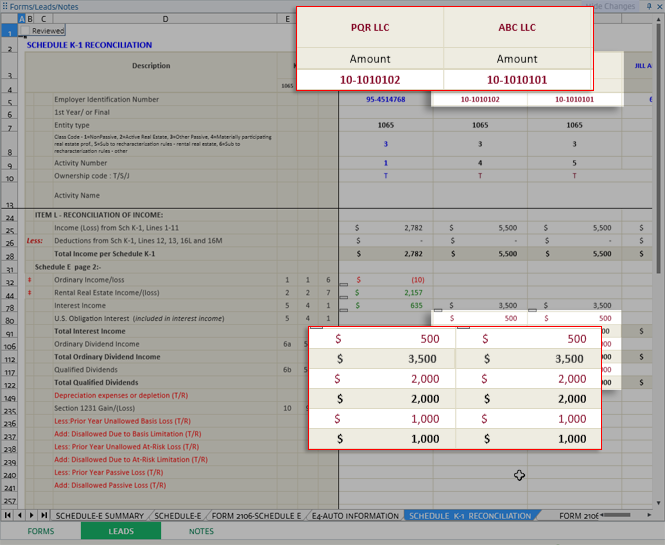665x545 pixels.
Task: Expand the Rental Real Estate Income row marker
Action: (29, 293)
